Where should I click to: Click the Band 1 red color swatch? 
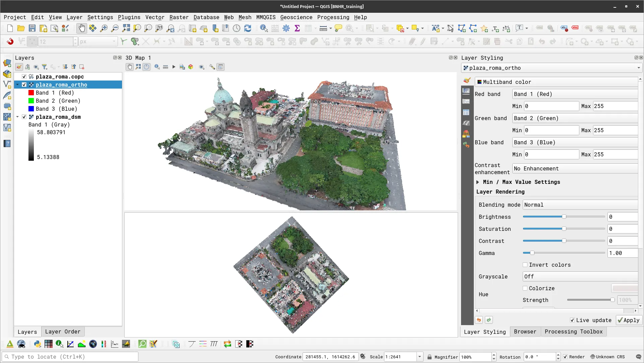point(31,93)
